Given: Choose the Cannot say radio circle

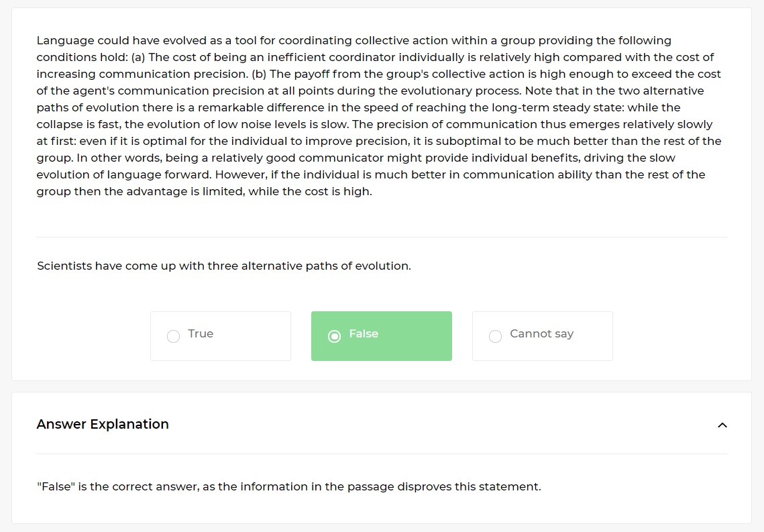Looking at the screenshot, I should 495,337.
